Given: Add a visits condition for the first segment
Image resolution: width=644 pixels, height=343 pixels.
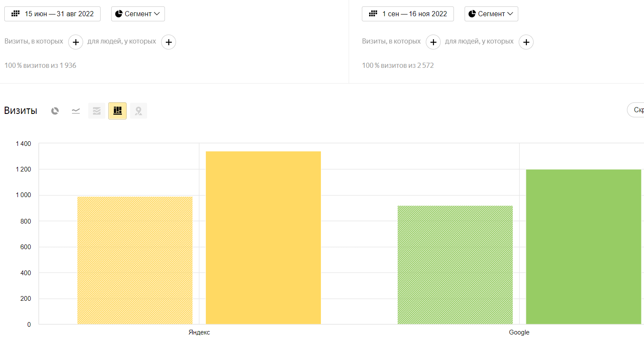Looking at the screenshot, I should [x=75, y=42].
